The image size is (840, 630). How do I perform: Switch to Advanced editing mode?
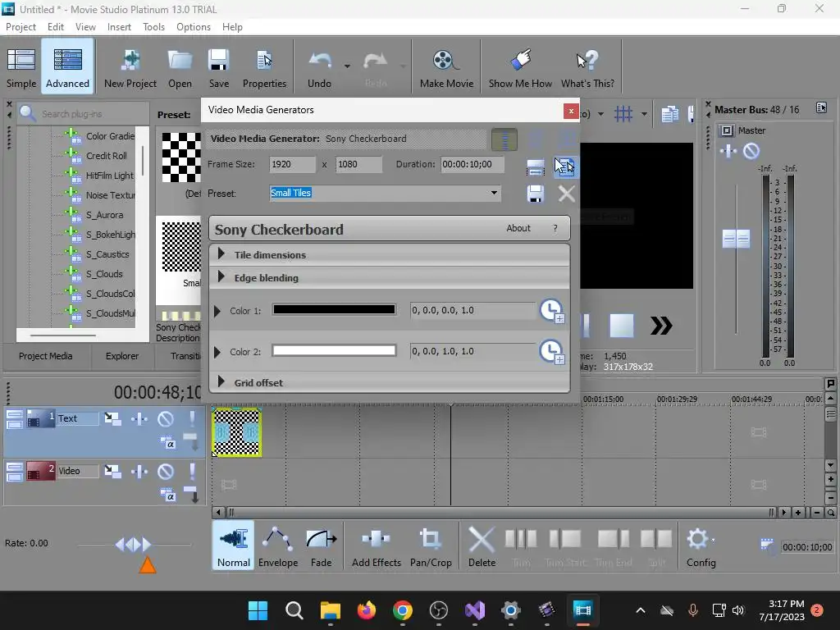67,67
